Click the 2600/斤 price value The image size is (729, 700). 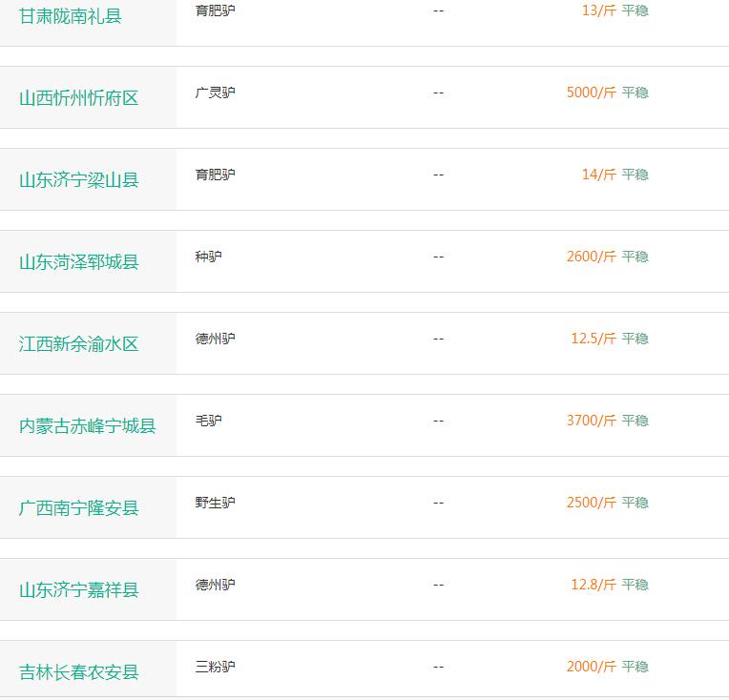(592, 257)
